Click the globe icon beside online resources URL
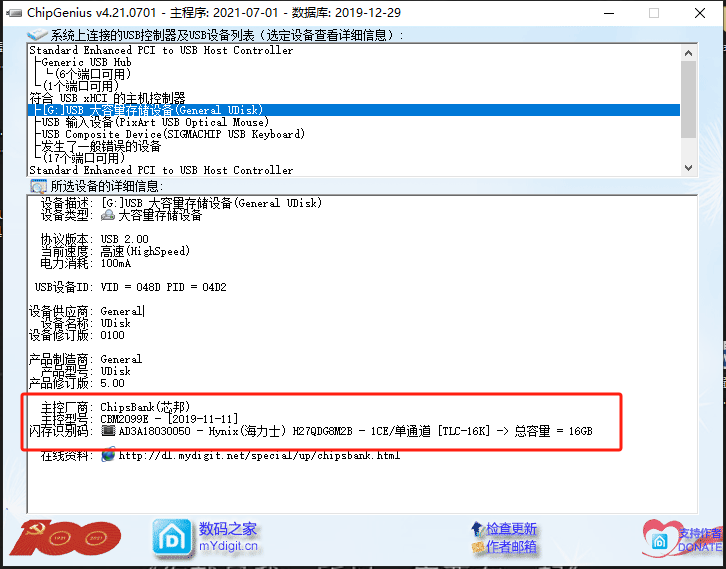The width and height of the screenshot is (726, 569). coord(108,455)
